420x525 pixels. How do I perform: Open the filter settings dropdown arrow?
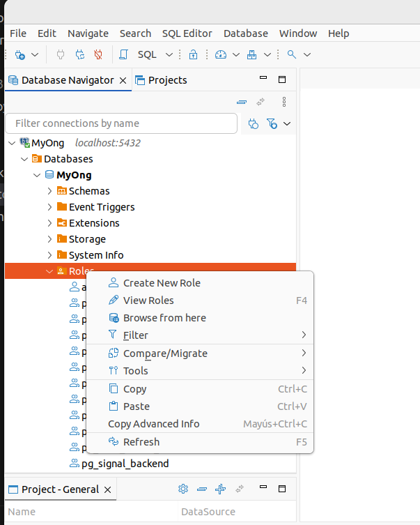tap(286, 123)
